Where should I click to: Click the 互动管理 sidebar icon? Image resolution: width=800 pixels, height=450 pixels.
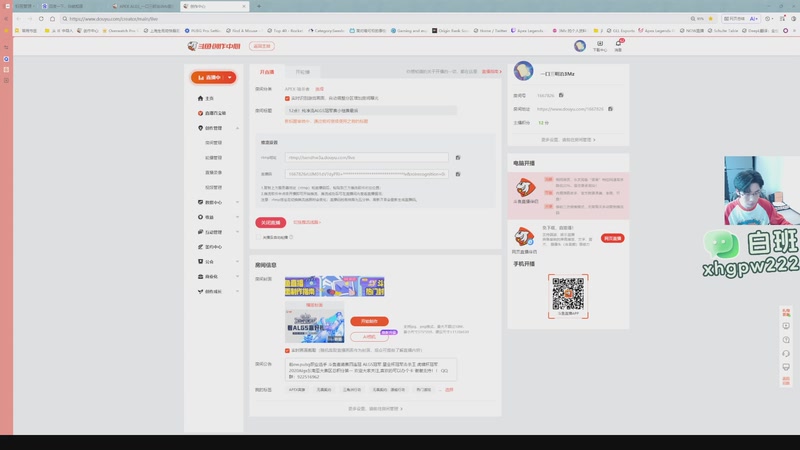[x=200, y=232]
